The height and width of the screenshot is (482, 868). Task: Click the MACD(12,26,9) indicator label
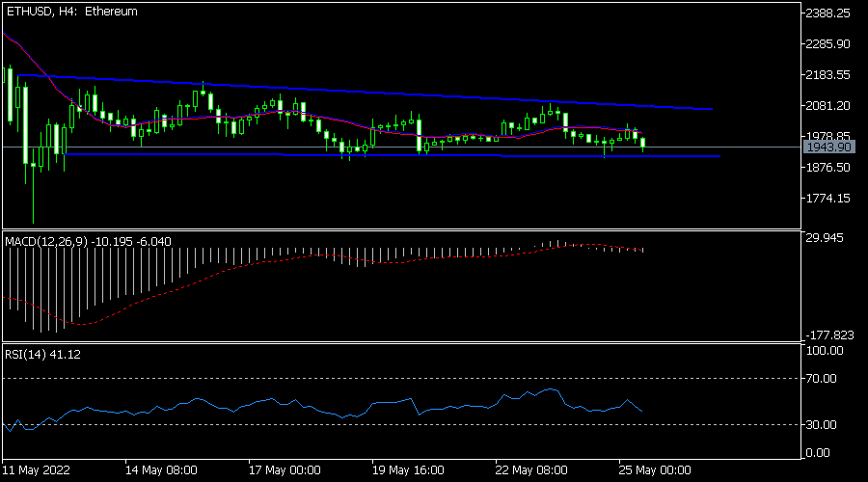(88, 241)
